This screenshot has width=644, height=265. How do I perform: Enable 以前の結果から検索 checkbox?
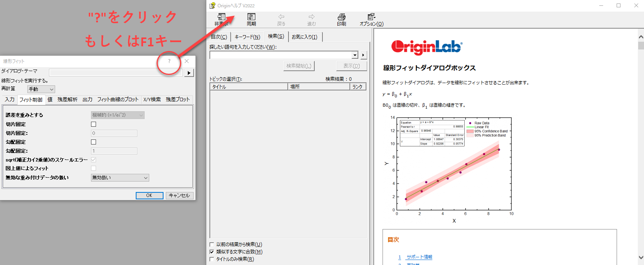212,245
